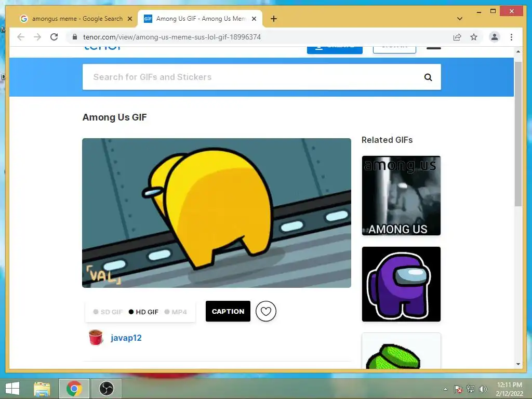Open javap12 profile link
The height and width of the screenshot is (399, 532).
(126, 338)
